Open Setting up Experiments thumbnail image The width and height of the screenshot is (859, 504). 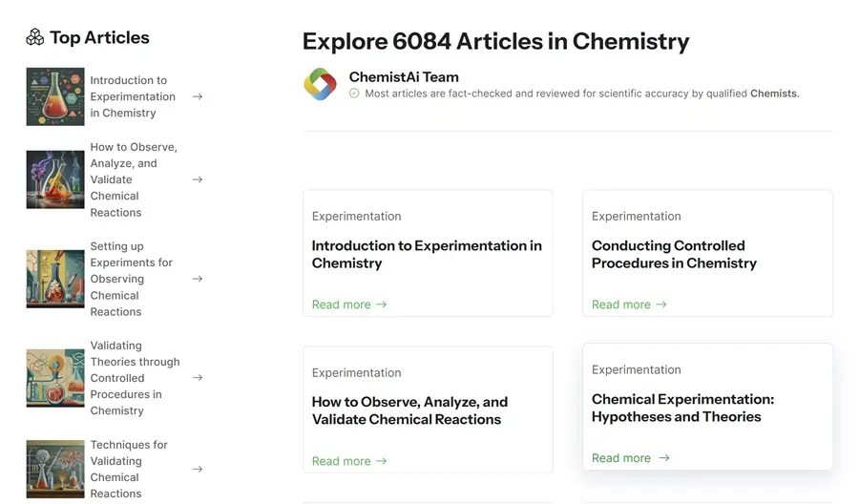coord(55,279)
